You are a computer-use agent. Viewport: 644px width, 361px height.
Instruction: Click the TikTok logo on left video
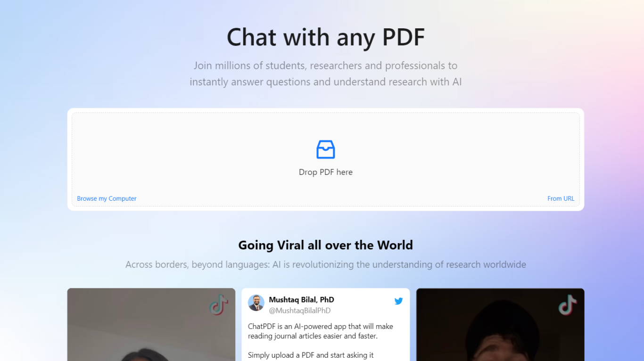(219, 305)
